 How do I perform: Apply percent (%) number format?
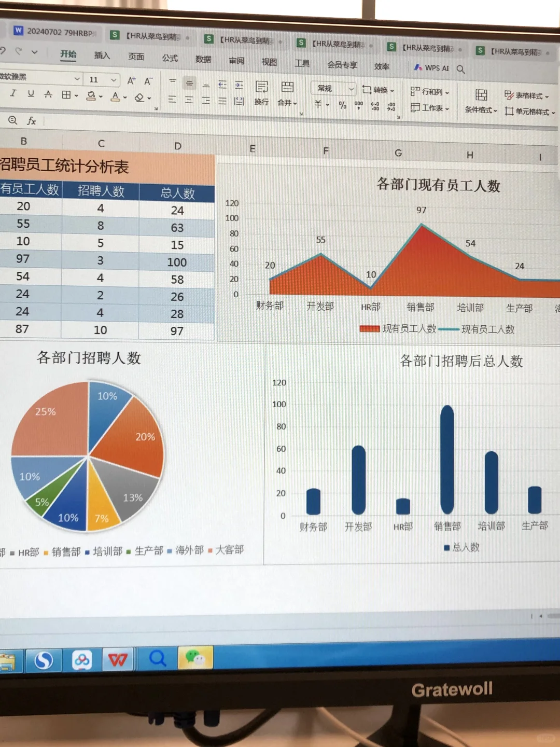341,104
